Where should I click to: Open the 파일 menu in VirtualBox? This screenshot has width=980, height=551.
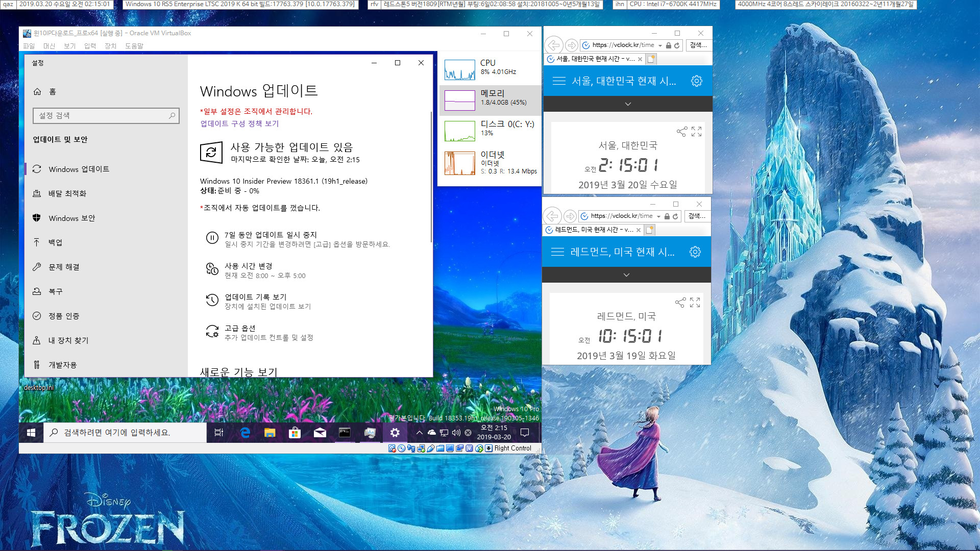point(29,46)
